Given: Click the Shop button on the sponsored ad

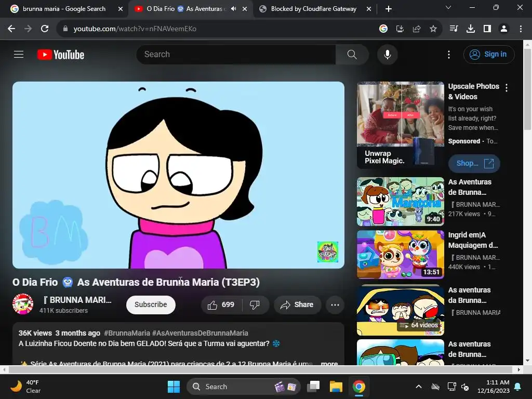Looking at the screenshot, I should click(x=474, y=164).
